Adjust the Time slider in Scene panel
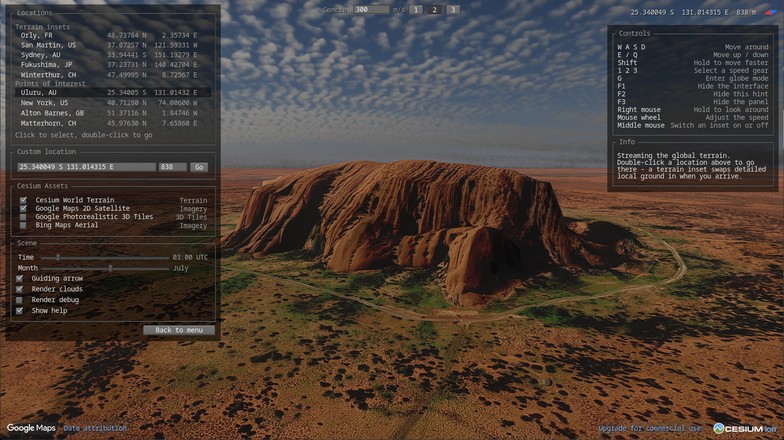 point(106,258)
